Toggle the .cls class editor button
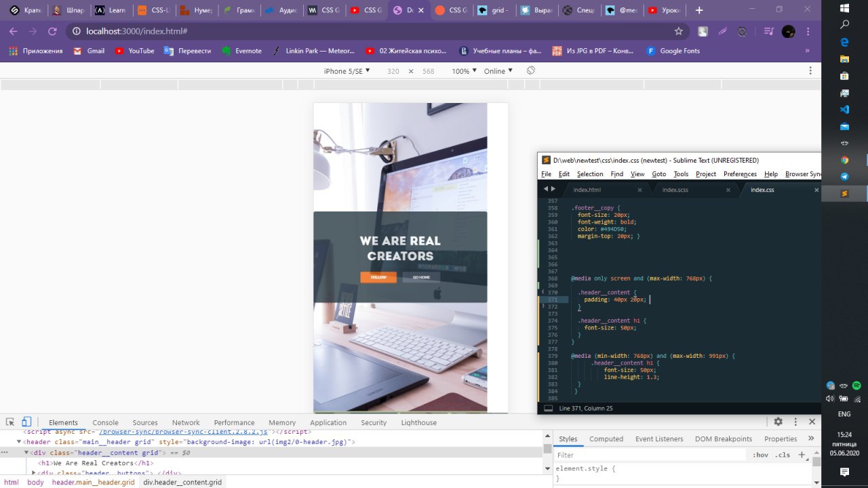Image resolution: width=868 pixels, height=488 pixels. point(783,455)
